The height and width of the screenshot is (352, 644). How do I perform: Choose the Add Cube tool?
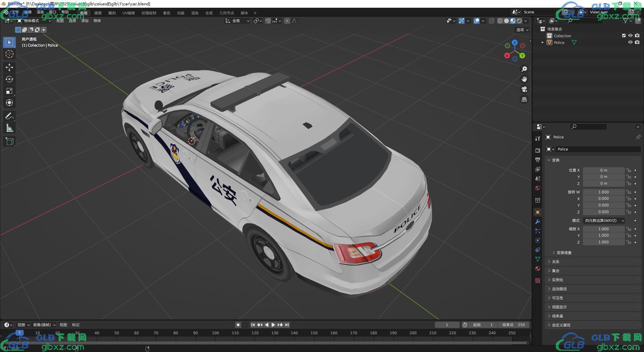click(9, 141)
